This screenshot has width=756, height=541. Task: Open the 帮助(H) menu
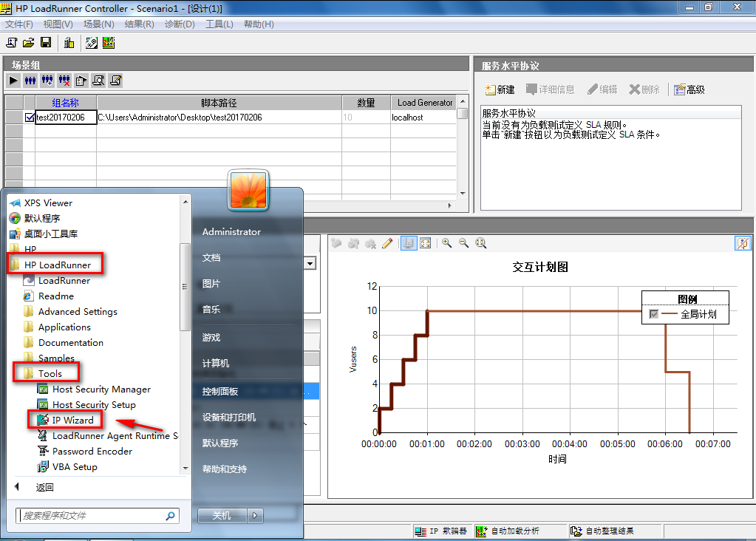[x=259, y=24]
